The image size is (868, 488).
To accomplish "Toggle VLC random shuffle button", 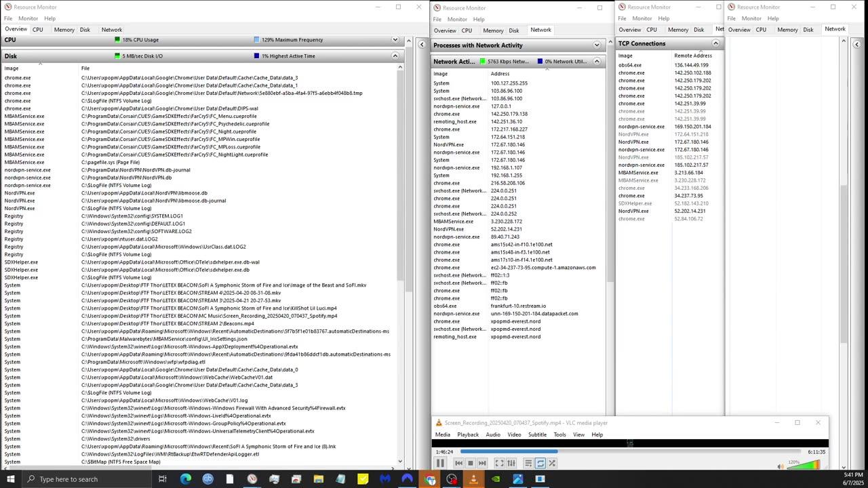I will click(552, 464).
